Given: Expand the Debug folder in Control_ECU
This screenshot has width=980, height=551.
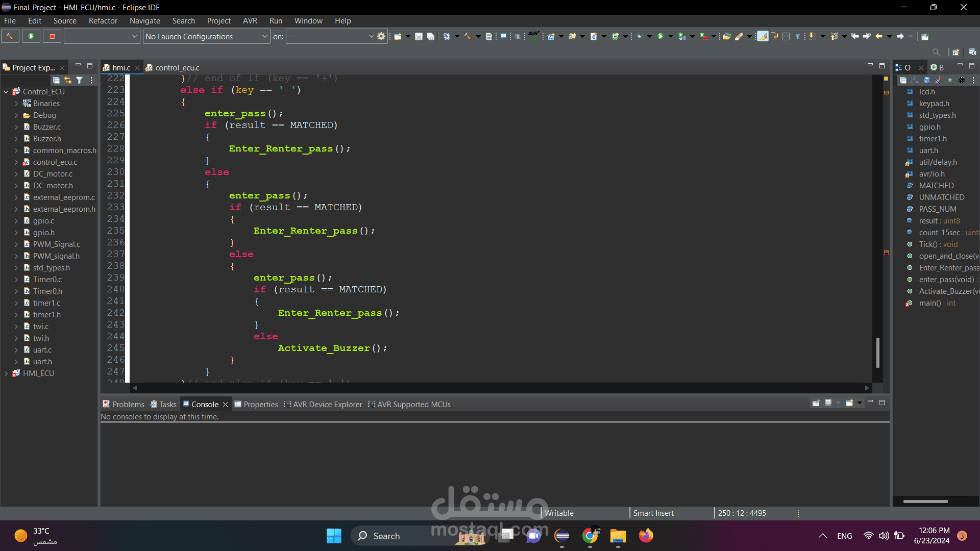Looking at the screenshot, I should click(16, 115).
